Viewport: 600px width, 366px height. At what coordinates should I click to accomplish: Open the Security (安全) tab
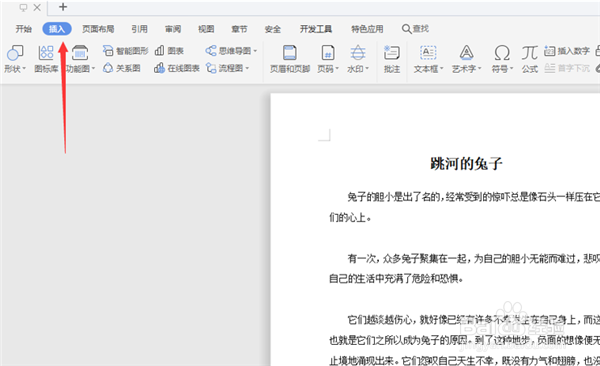pos(273,29)
